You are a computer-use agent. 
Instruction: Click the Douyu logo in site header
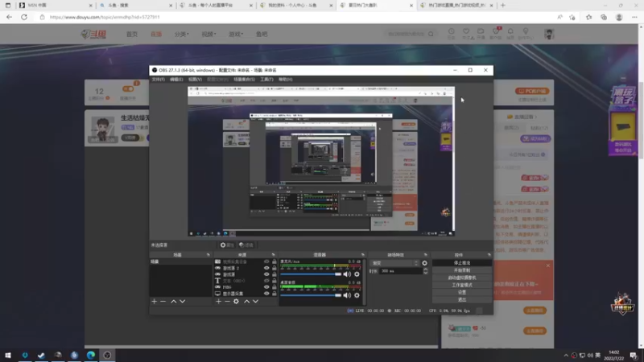click(94, 34)
